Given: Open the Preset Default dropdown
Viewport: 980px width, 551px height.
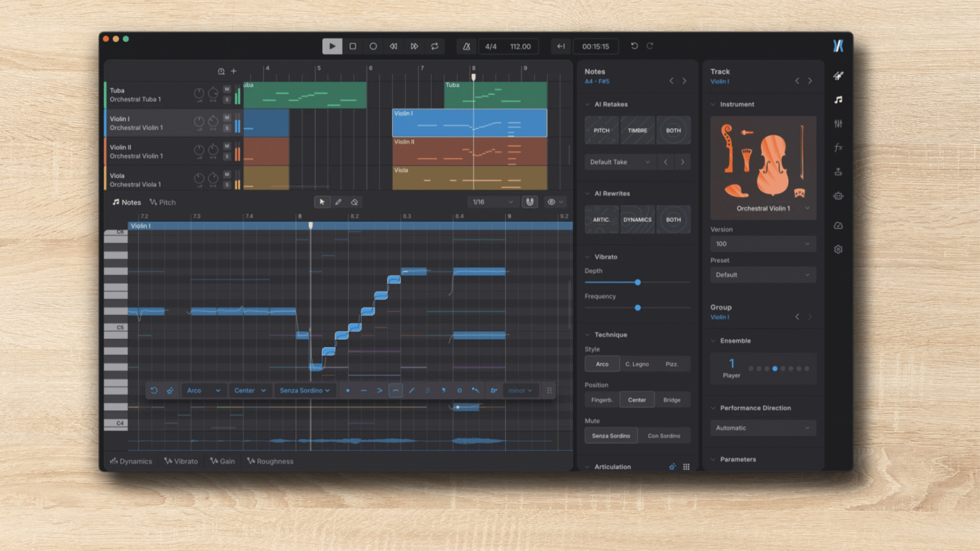Looking at the screenshot, I should [x=763, y=275].
